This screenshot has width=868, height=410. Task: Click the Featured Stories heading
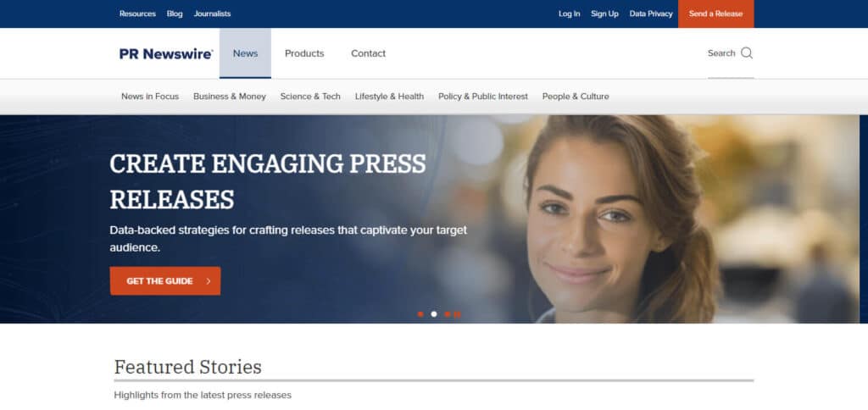187,367
